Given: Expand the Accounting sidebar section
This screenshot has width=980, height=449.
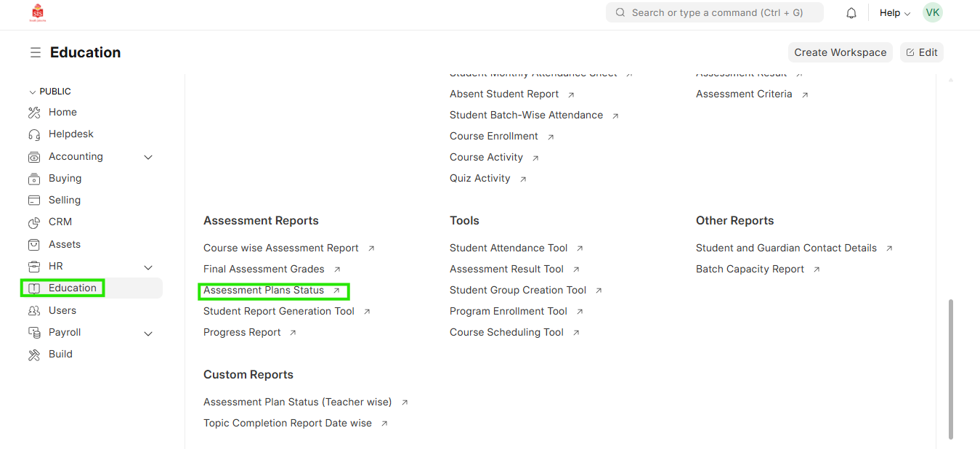Looking at the screenshot, I should (x=148, y=157).
